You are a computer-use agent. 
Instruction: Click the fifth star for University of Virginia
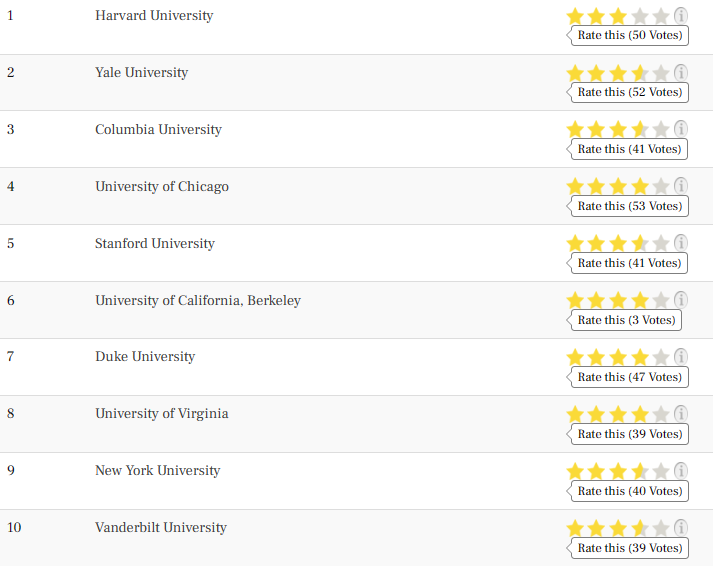point(661,414)
